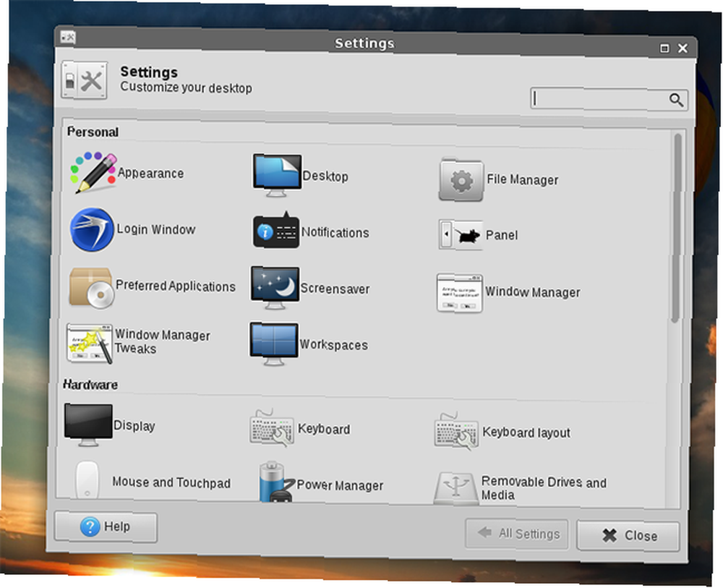Open the Keyboard layout icon

[x=456, y=431]
